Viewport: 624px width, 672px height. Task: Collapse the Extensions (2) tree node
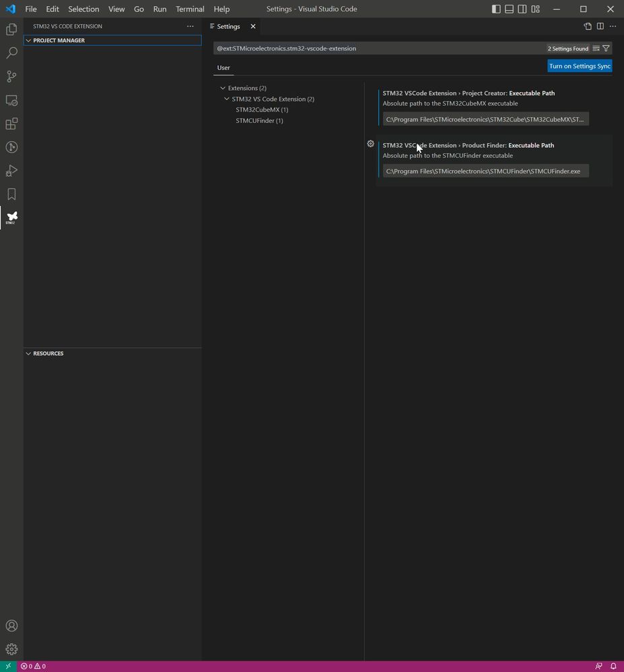(223, 88)
